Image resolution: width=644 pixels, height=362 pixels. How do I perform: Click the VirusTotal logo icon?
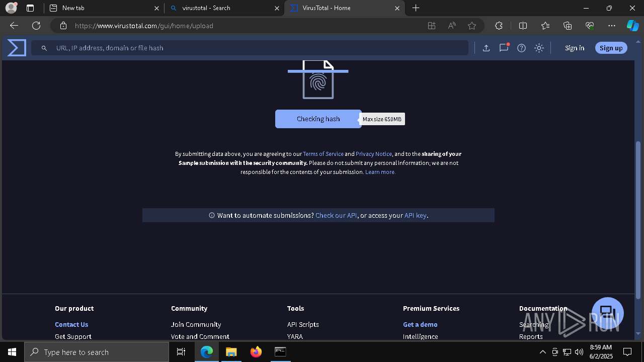17,48
